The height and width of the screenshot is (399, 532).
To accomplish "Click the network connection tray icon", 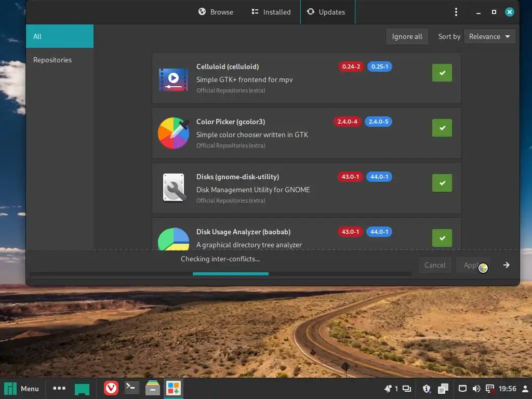I will [462, 389].
